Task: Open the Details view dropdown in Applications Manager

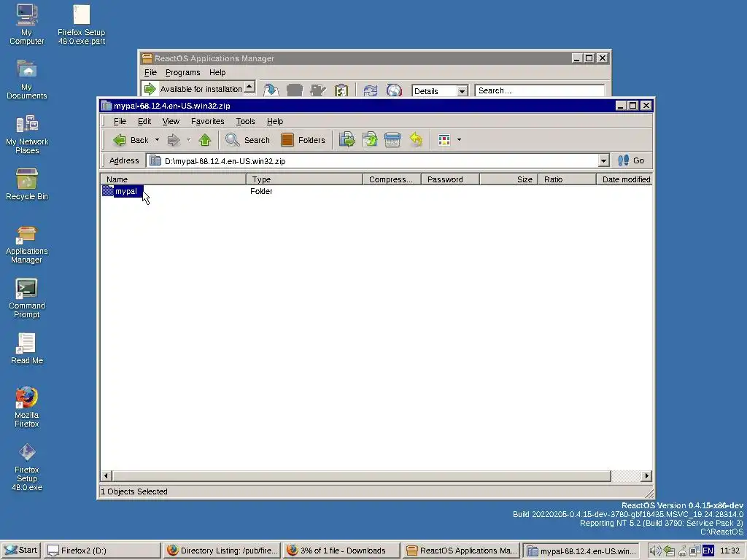Action: point(462,91)
